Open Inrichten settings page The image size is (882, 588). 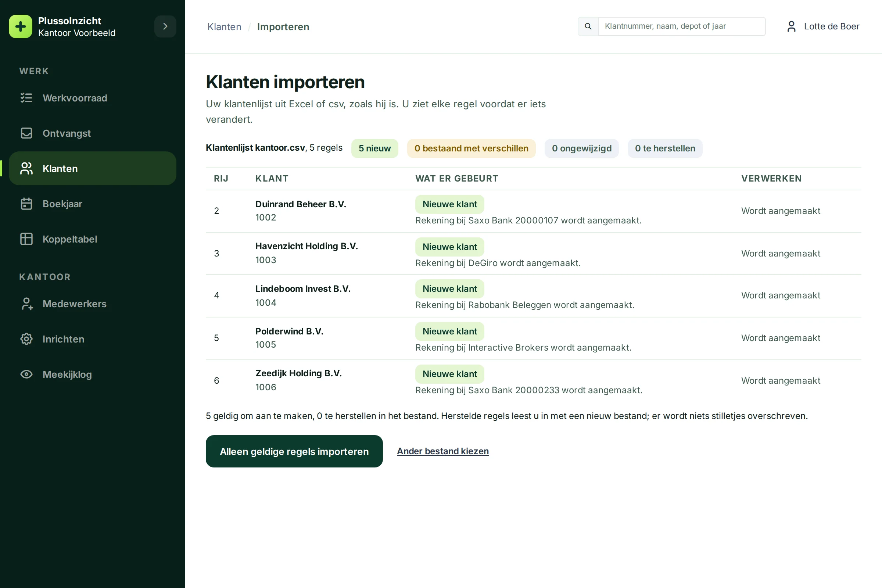point(93,339)
